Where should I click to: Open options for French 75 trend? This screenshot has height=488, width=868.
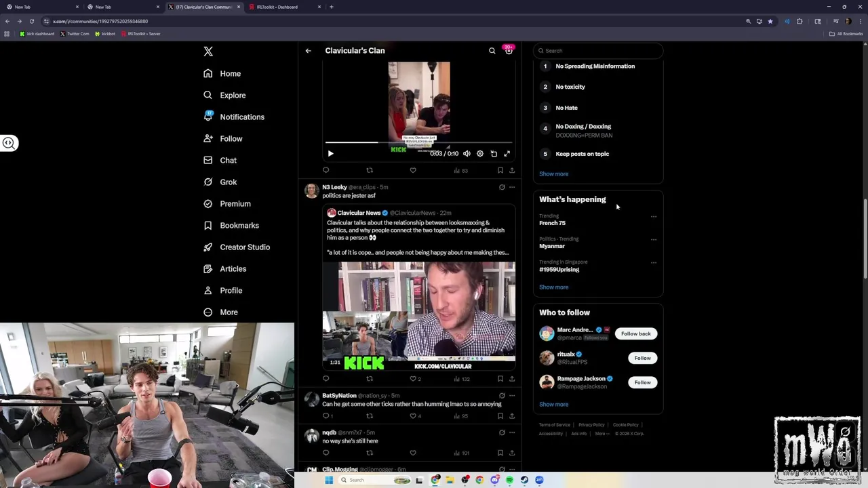click(654, 217)
